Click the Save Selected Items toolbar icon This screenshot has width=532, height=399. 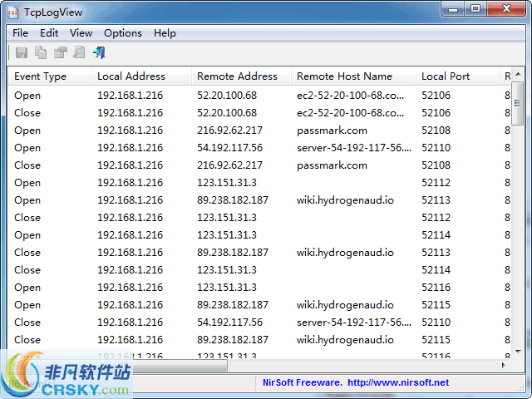pos(22,52)
